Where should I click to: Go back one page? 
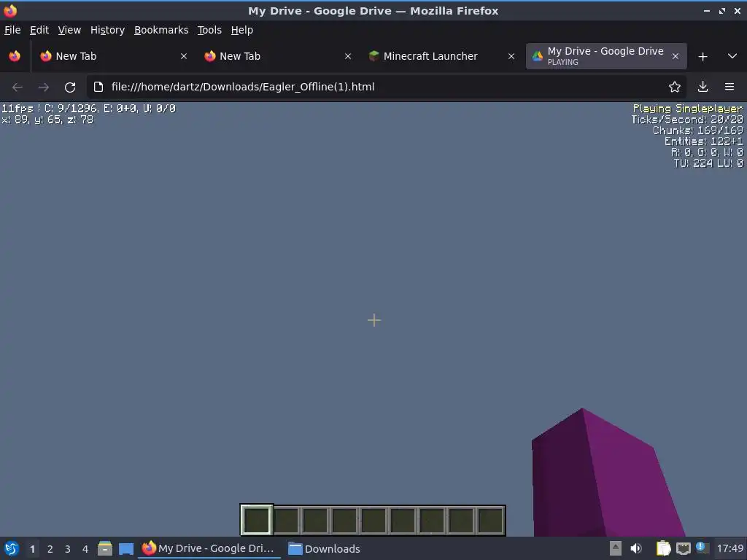pyautogui.click(x=18, y=87)
